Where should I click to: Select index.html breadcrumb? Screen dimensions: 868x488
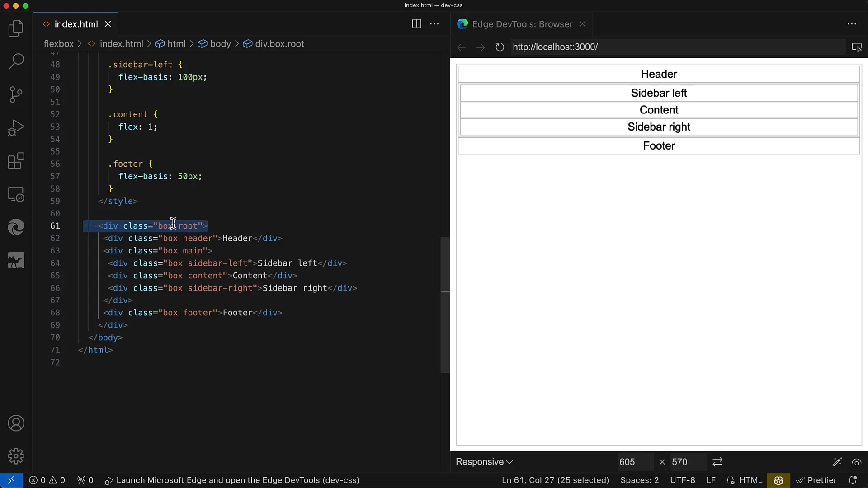coord(121,44)
